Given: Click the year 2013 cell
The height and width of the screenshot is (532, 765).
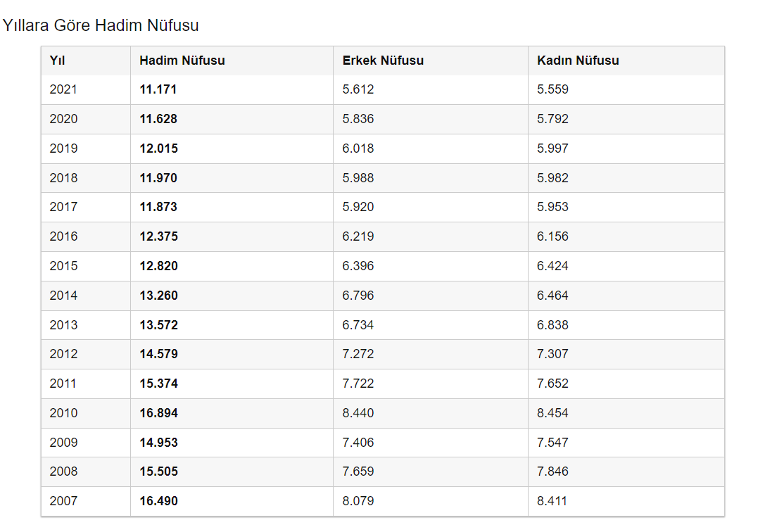Looking at the screenshot, I should pyautogui.click(x=63, y=325).
